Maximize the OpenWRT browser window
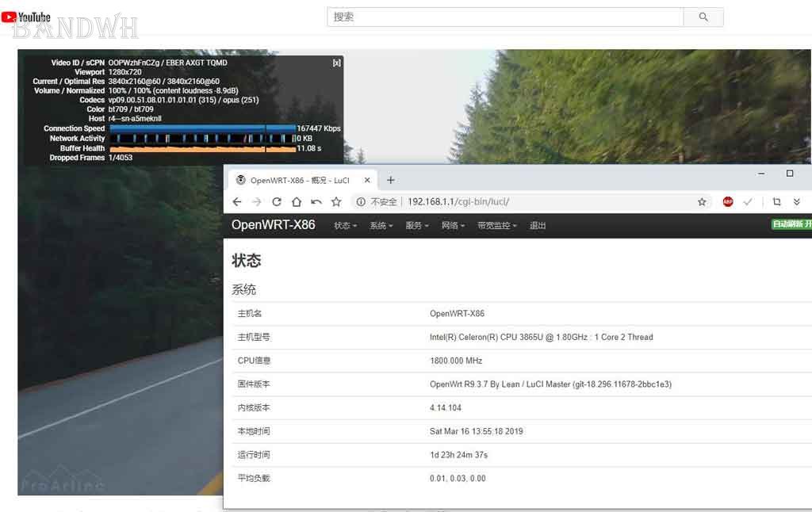 point(789,174)
